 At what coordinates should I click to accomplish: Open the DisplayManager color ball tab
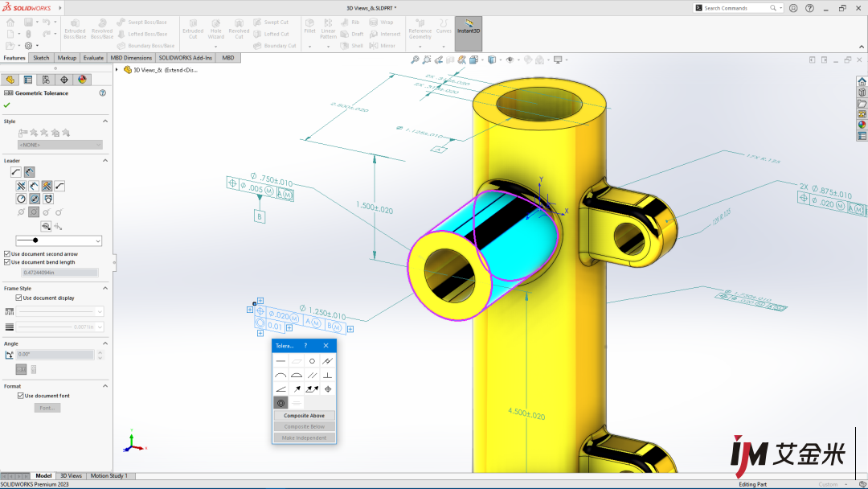(82, 80)
